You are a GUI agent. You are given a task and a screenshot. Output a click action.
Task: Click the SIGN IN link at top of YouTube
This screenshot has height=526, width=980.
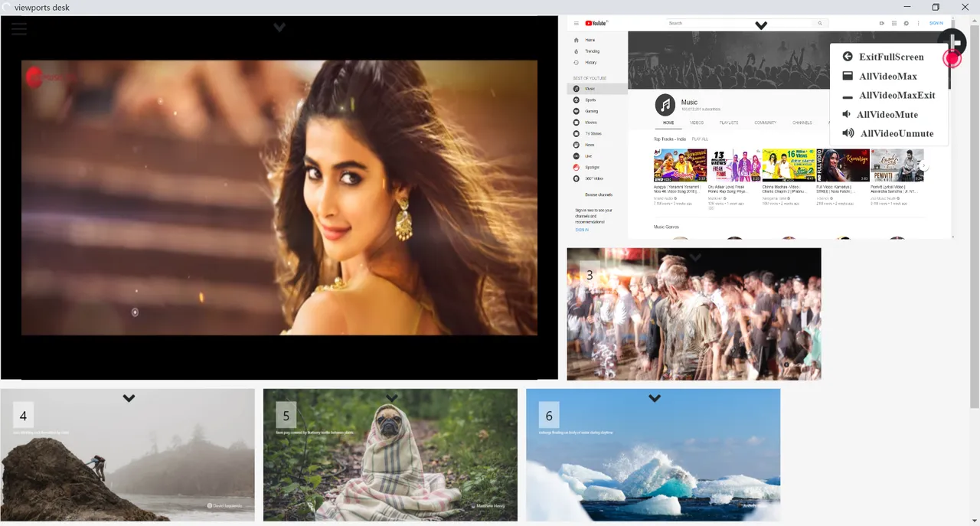click(x=936, y=24)
